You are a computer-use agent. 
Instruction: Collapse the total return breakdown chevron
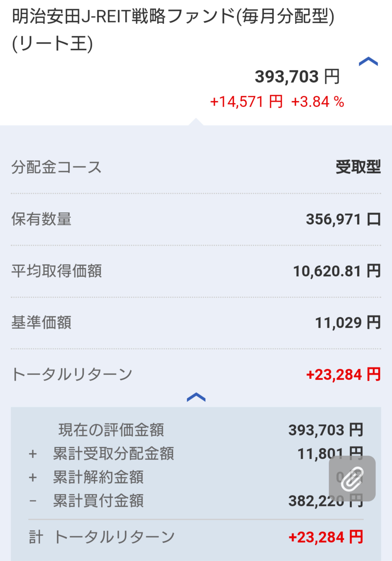196,397
